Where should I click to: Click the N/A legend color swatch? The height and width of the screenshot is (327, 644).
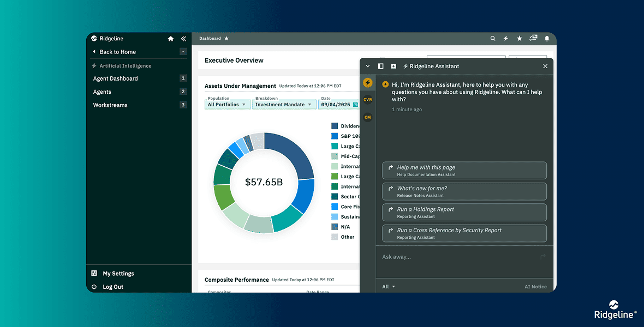(335, 227)
